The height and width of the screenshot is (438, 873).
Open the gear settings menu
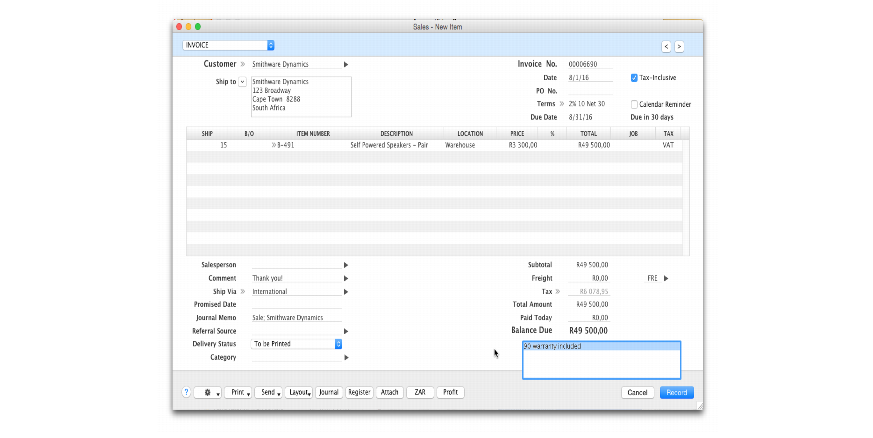point(207,393)
